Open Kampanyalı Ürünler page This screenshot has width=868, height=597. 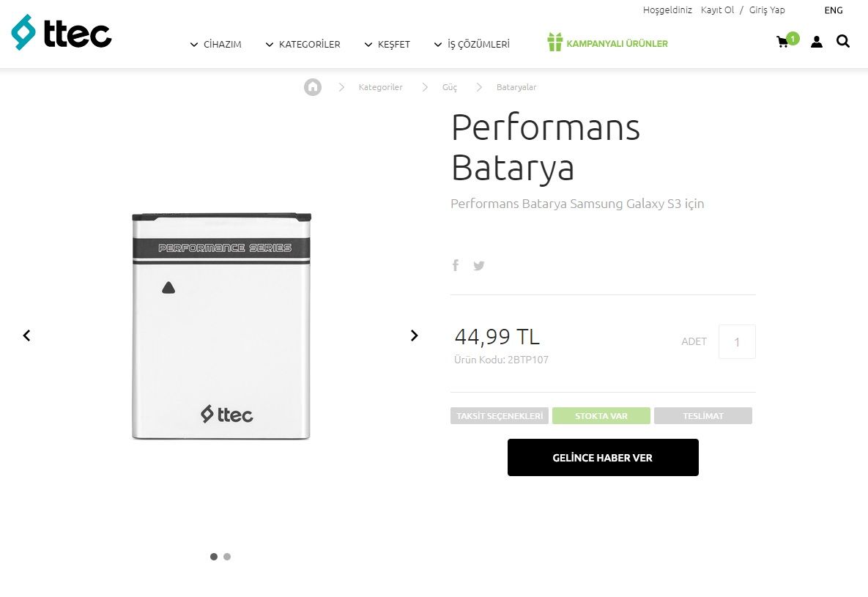(x=608, y=43)
